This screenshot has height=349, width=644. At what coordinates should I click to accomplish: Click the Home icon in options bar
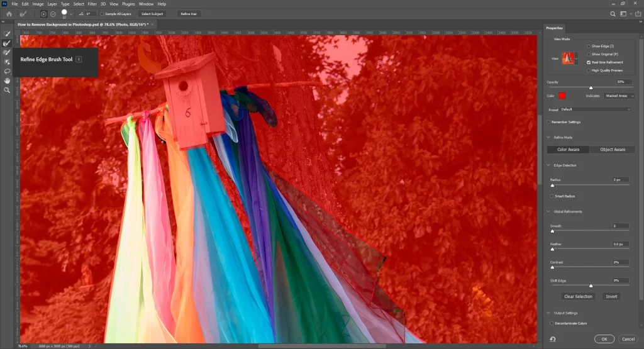pyautogui.click(x=9, y=14)
